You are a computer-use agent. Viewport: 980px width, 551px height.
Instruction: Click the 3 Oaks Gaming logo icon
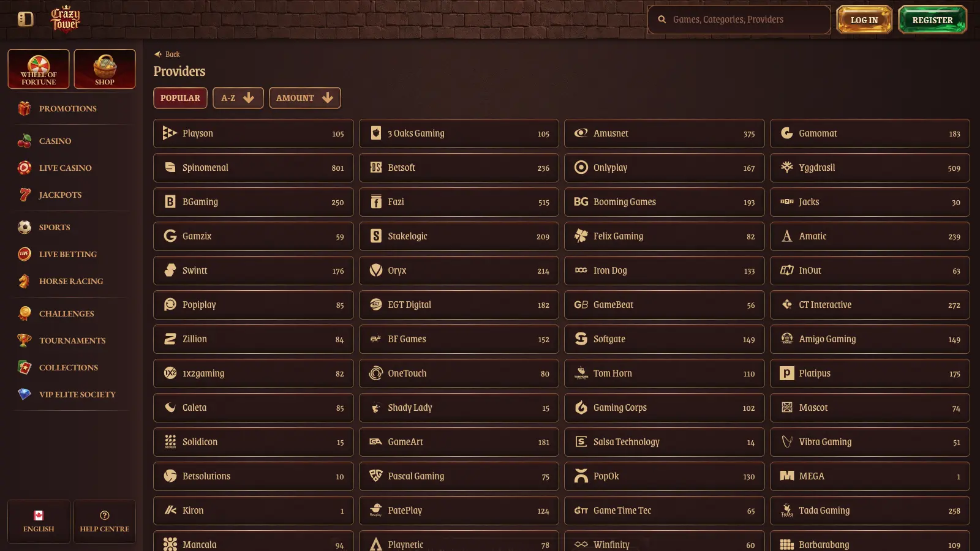376,133
